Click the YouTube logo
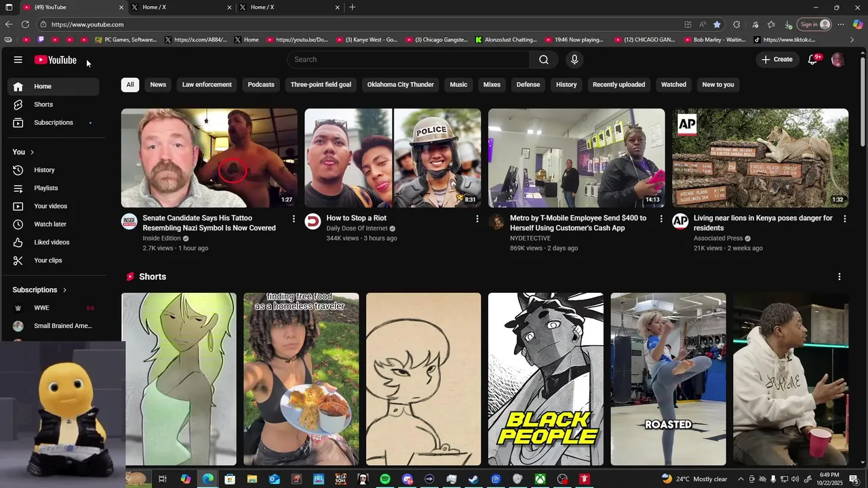The width and height of the screenshot is (868, 488). (x=56, y=60)
